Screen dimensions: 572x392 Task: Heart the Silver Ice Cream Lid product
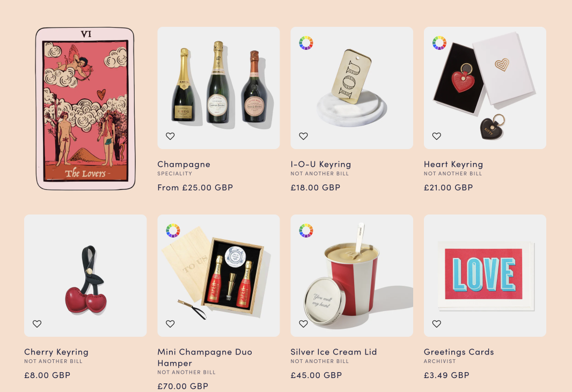click(303, 323)
